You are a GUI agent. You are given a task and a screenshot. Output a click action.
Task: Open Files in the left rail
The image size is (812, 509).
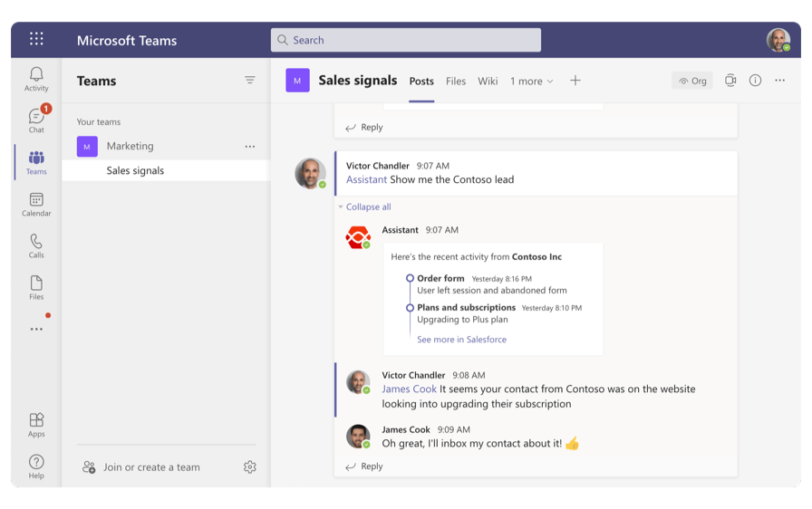pos(36,288)
